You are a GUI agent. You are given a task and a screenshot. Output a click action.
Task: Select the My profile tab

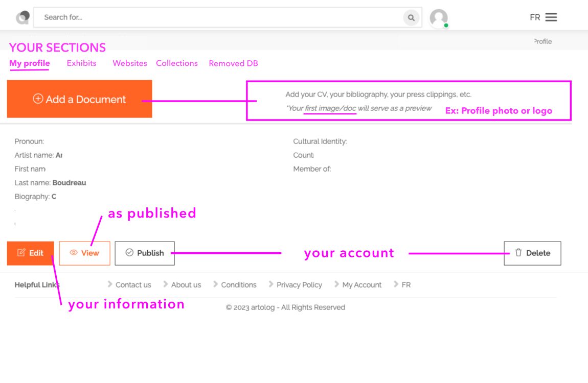tap(30, 63)
